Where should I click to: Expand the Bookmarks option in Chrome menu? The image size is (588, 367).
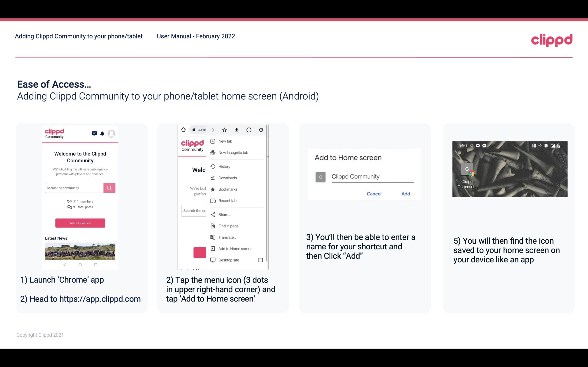click(228, 189)
